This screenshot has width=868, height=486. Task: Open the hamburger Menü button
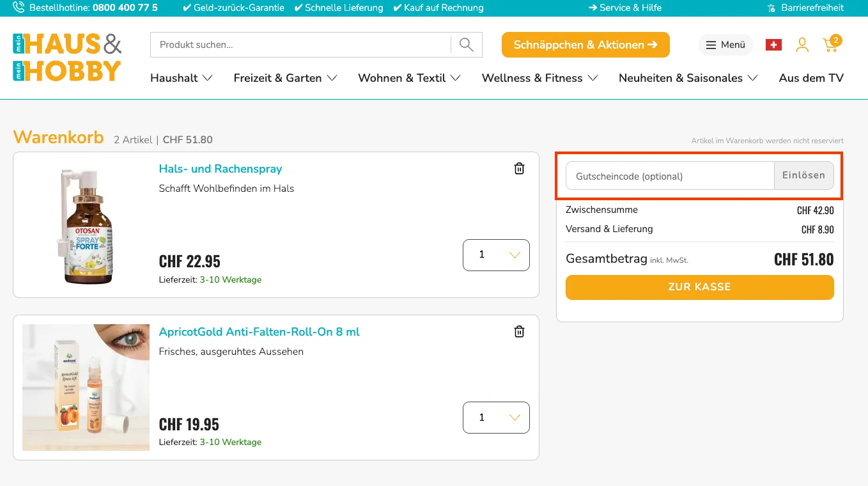[x=725, y=45]
